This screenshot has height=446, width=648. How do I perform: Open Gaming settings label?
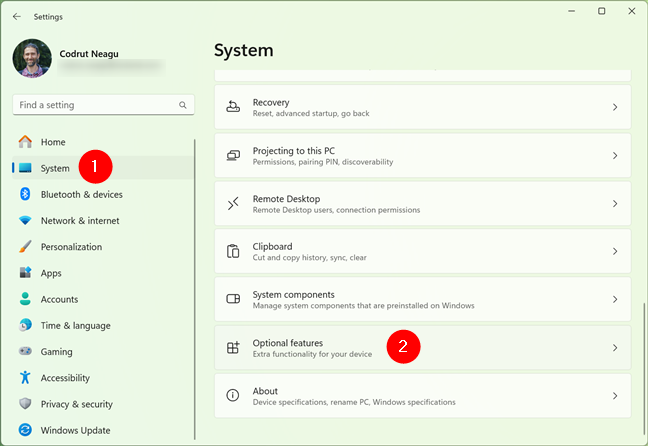click(x=56, y=352)
